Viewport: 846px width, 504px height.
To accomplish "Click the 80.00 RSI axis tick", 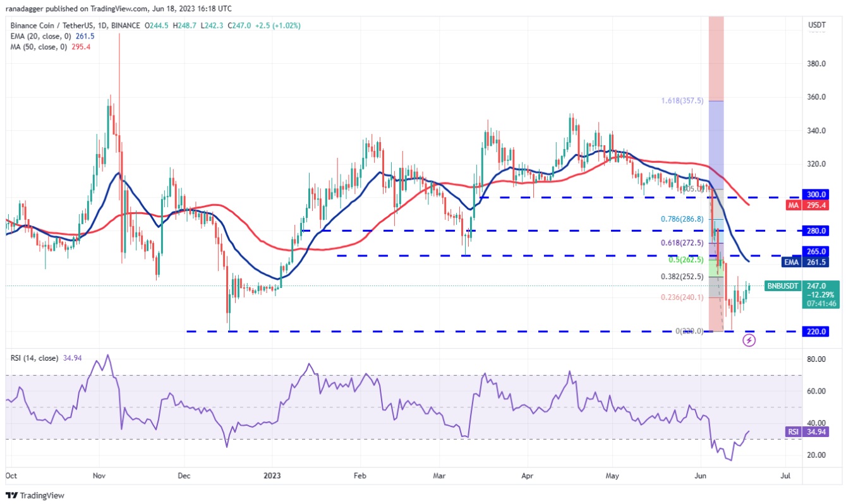I will coord(817,359).
